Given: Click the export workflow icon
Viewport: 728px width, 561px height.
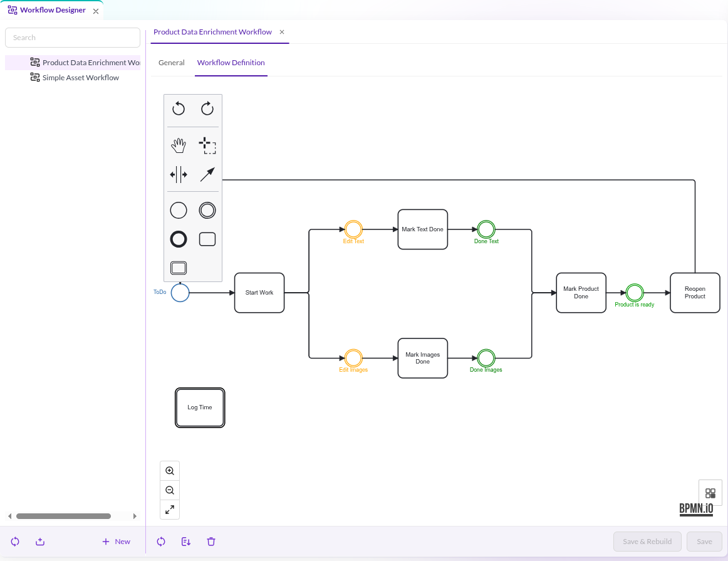Looking at the screenshot, I should (x=185, y=542).
